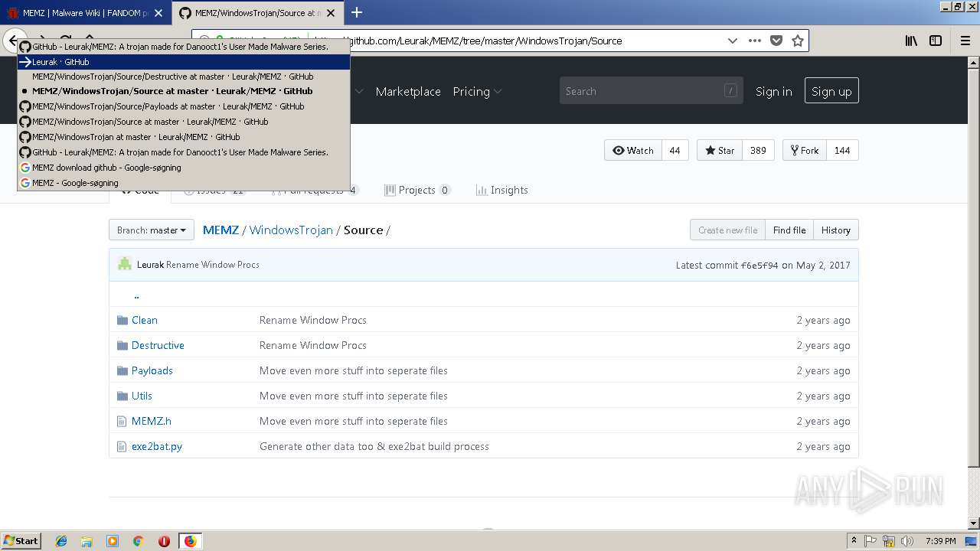Switch to the MEMZ/WindowsTrojan/Source GitHub tab

click(x=258, y=13)
